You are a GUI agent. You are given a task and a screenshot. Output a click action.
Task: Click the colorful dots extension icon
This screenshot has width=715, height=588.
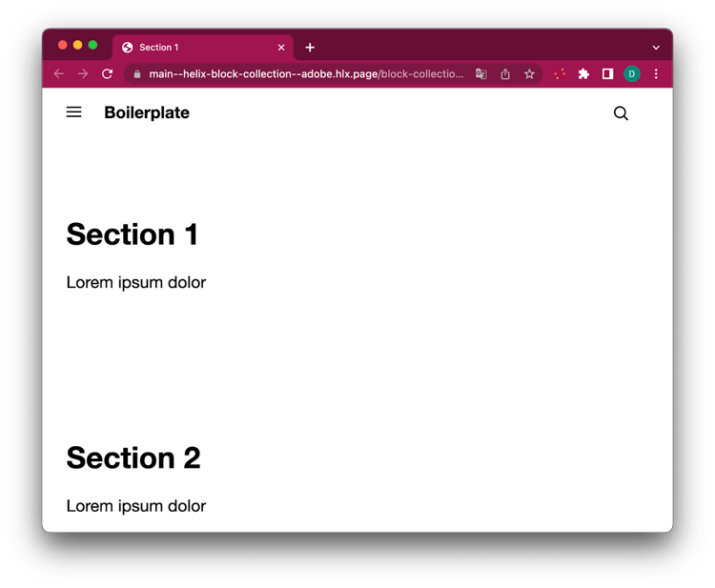(560, 73)
